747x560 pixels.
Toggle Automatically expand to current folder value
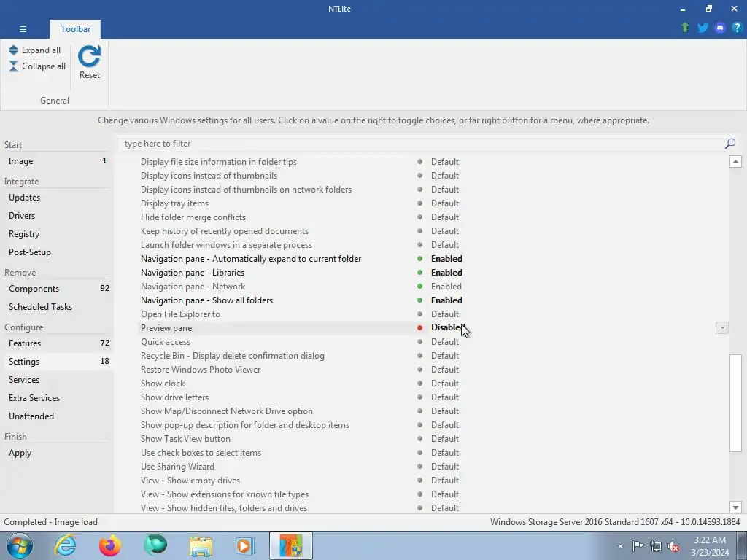point(446,259)
